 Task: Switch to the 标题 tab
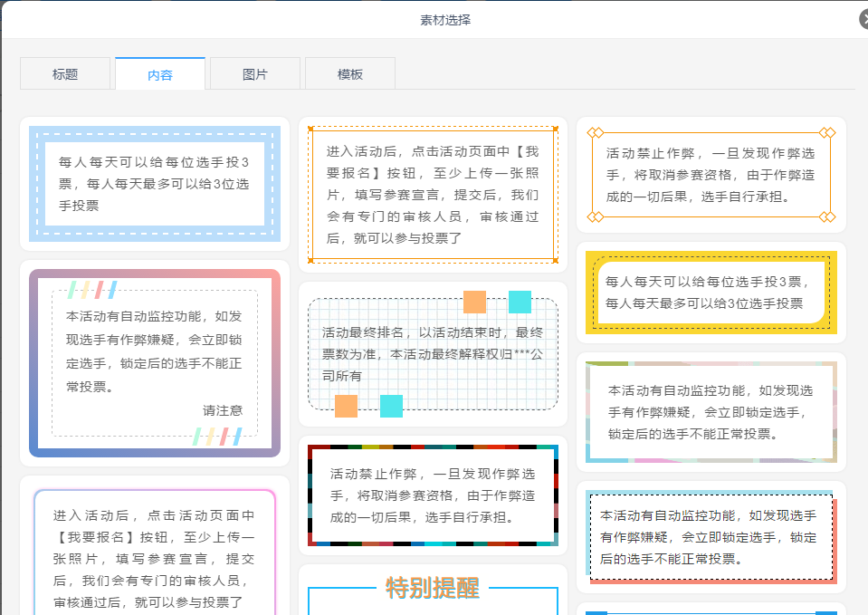tap(65, 73)
